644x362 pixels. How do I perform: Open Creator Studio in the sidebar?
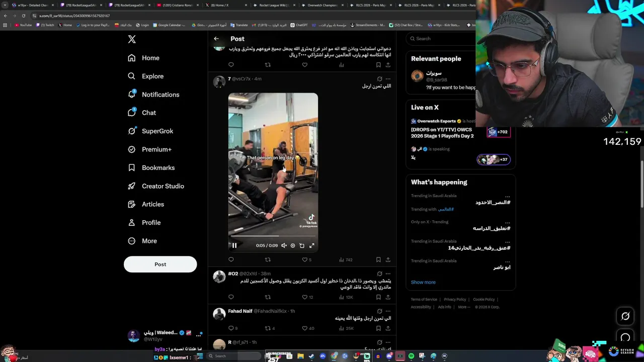[155, 186]
